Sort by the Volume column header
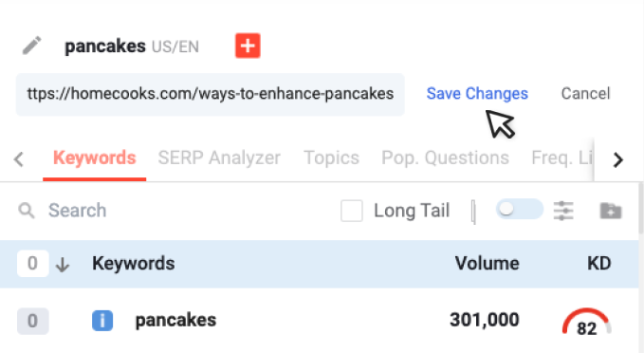This screenshot has height=353, width=644. click(488, 264)
